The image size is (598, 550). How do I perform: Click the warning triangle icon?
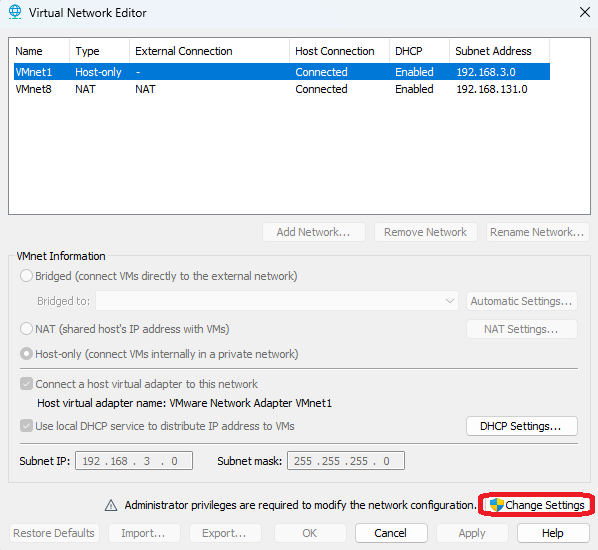click(x=111, y=505)
